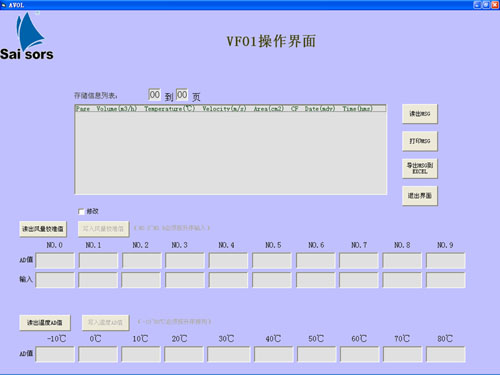The image size is (500, 375).
Task: Click the AVOL title bar icon
Action: pos(4,5)
